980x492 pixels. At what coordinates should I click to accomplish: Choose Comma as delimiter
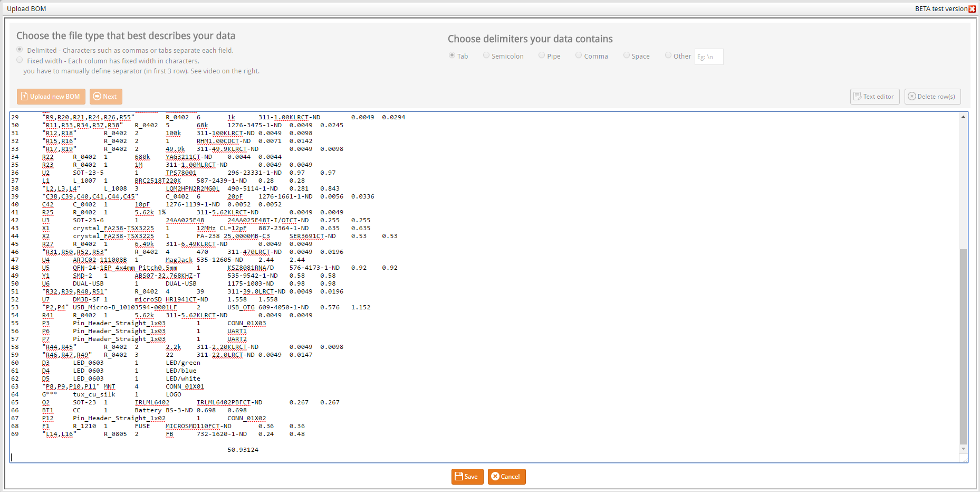[x=579, y=55]
